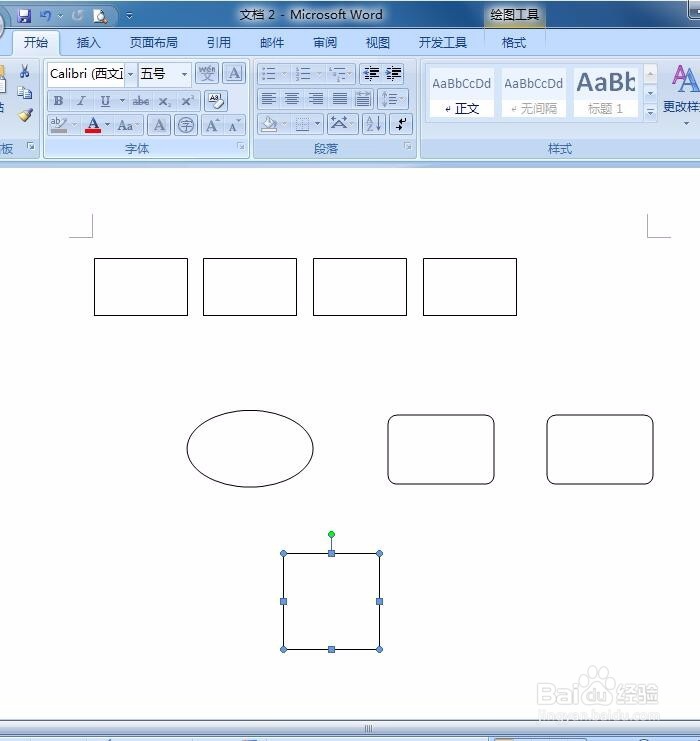700x741 pixels.
Task: Align text right
Action: click(x=316, y=99)
